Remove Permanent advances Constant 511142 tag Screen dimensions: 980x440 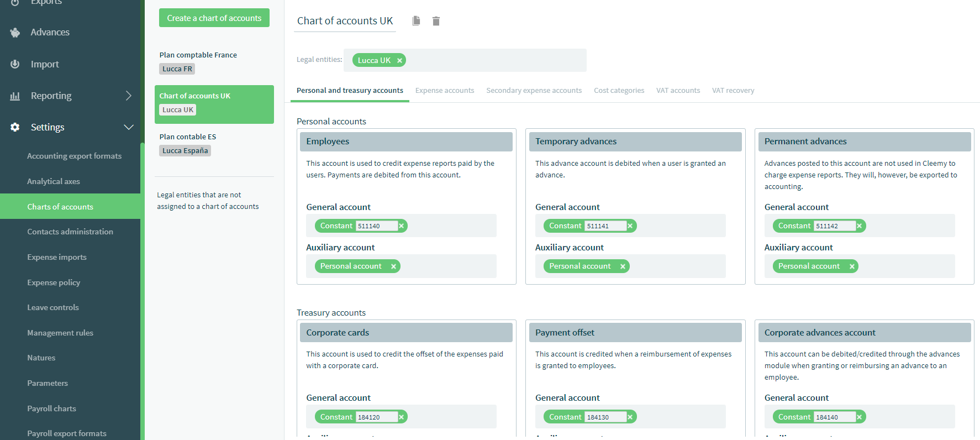(860, 226)
